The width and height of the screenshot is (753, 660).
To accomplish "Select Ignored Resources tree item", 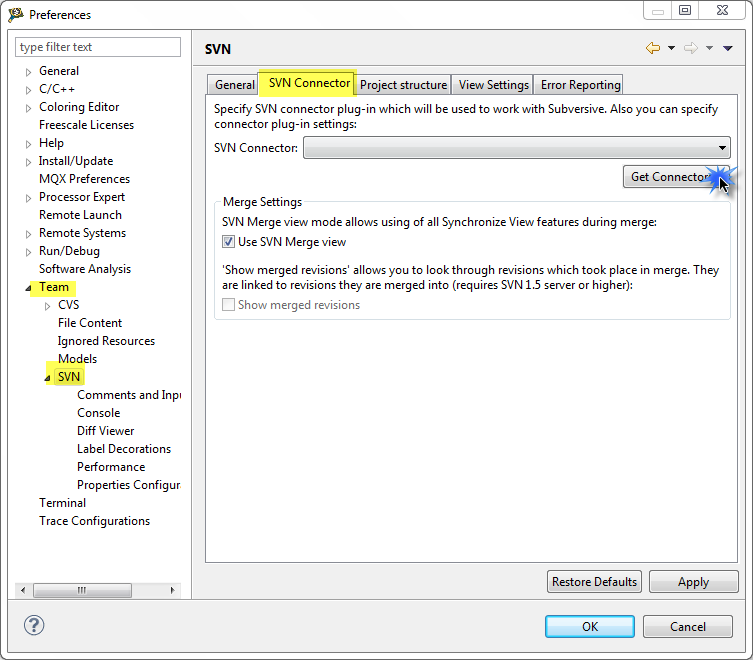I will point(106,341).
